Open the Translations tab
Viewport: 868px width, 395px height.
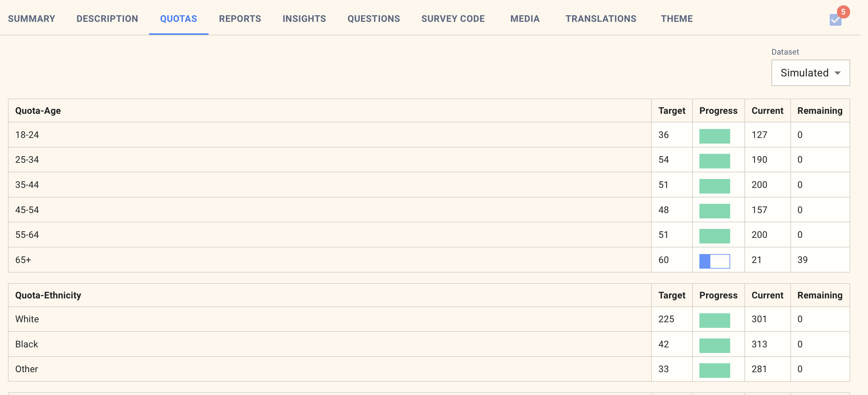pos(601,19)
